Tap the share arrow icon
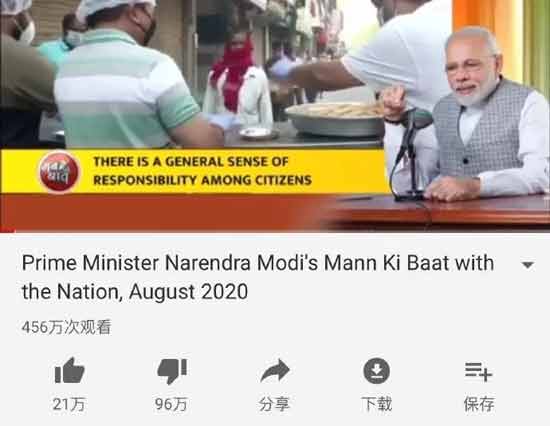 (x=275, y=371)
